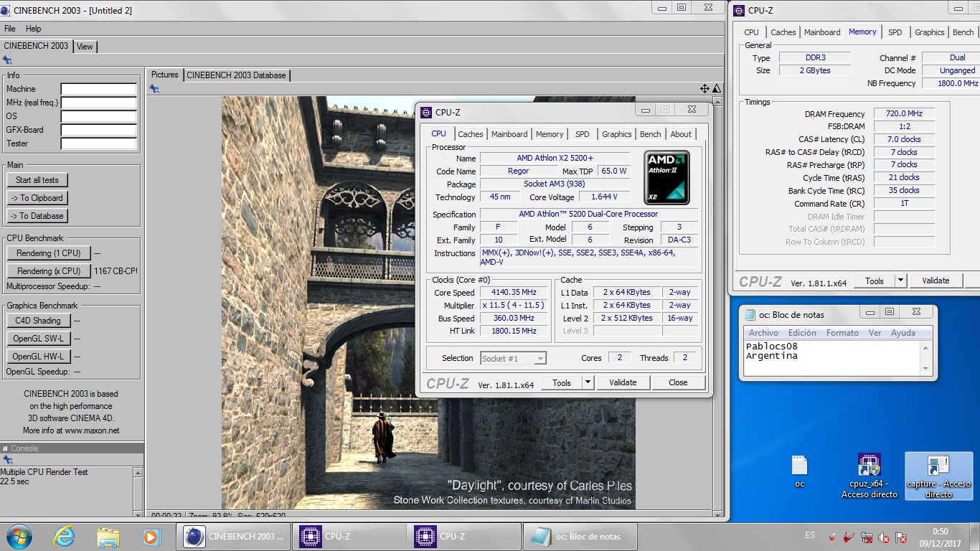Expand Tools dropdown arrow in front CPU-Z
This screenshot has width=980, height=551.
pos(588,382)
